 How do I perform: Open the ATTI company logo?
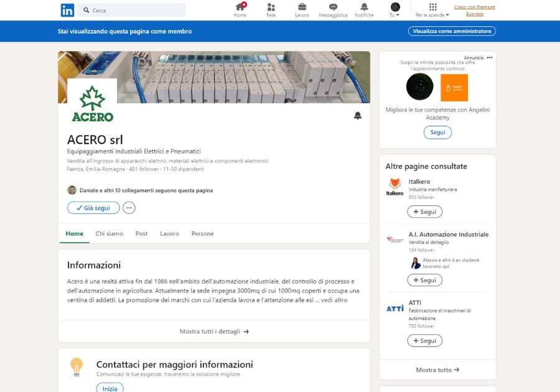pos(394,309)
